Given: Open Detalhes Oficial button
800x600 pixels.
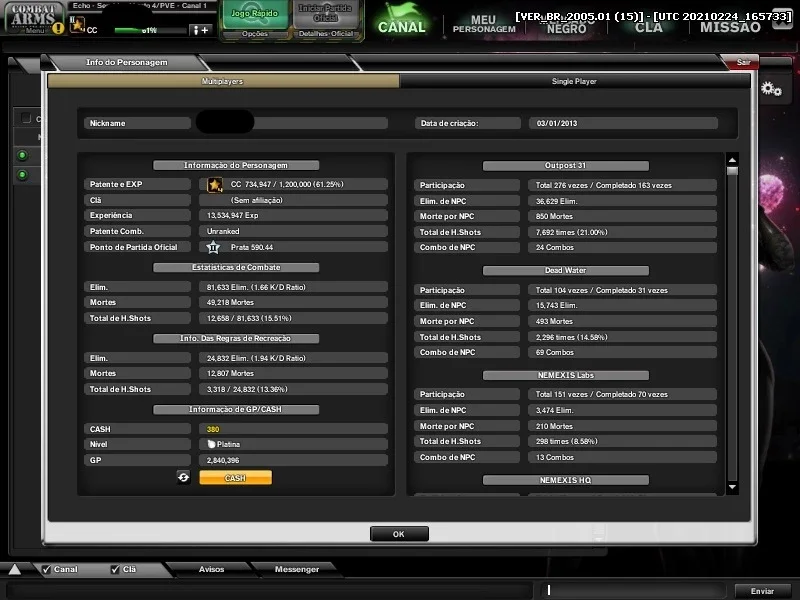Looking at the screenshot, I should 326,34.
